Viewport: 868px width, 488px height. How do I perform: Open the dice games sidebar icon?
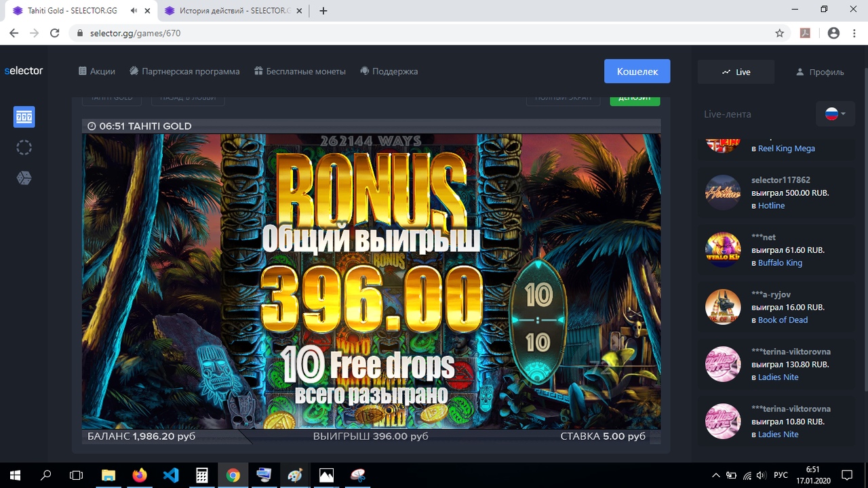click(x=24, y=178)
